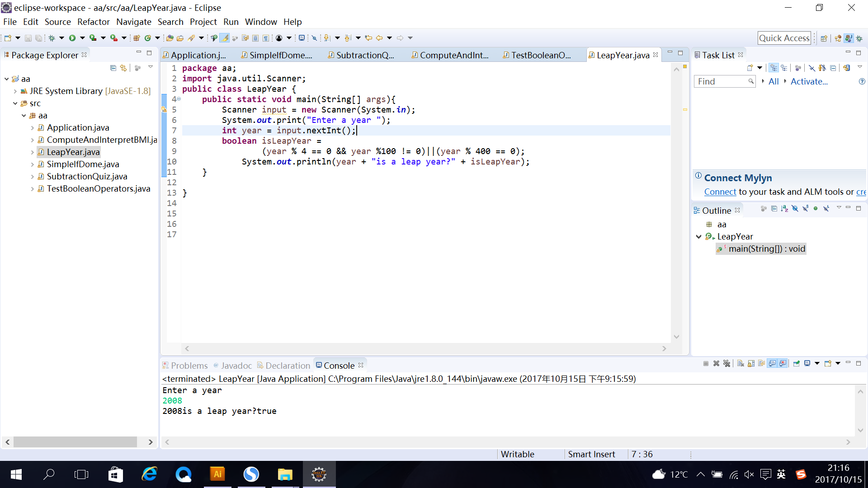868x488 pixels.
Task: Click the External Tools run icon
Action: pos(113,38)
